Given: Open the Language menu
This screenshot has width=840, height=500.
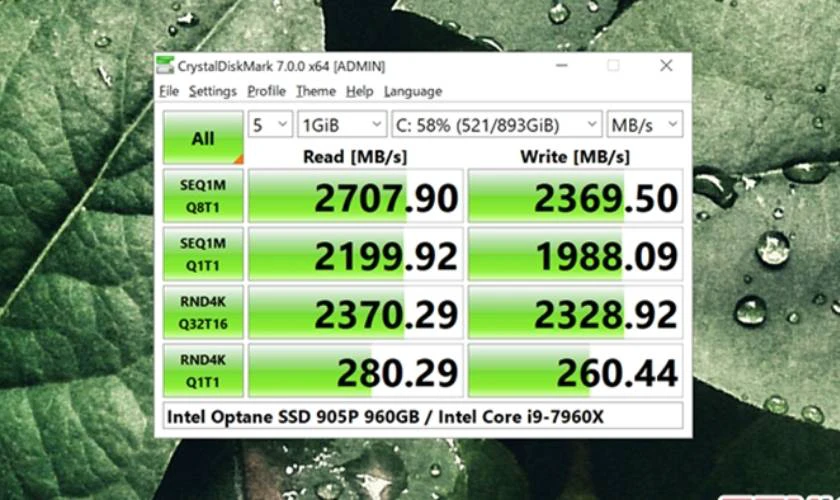Looking at the screenshot, I should [413, 91].
